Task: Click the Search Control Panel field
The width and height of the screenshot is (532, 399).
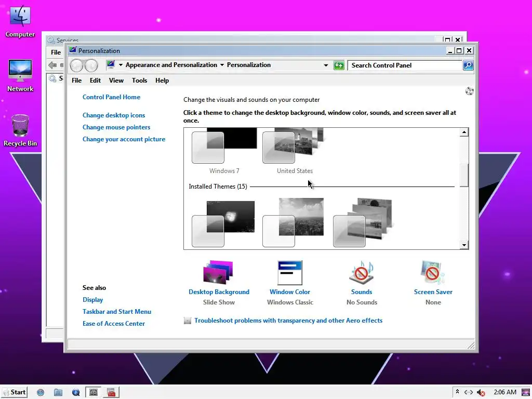Action: pyautogui.click(x=405, y=65)
